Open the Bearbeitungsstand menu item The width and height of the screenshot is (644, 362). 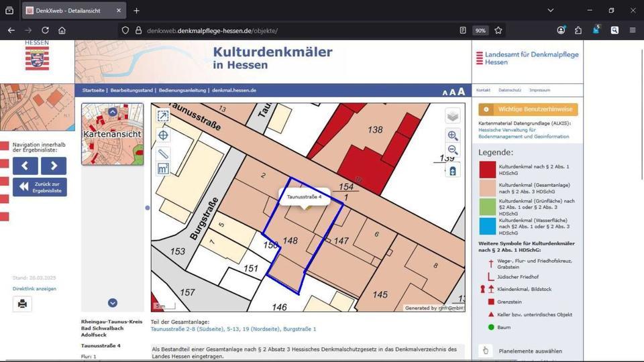point(131,90)
